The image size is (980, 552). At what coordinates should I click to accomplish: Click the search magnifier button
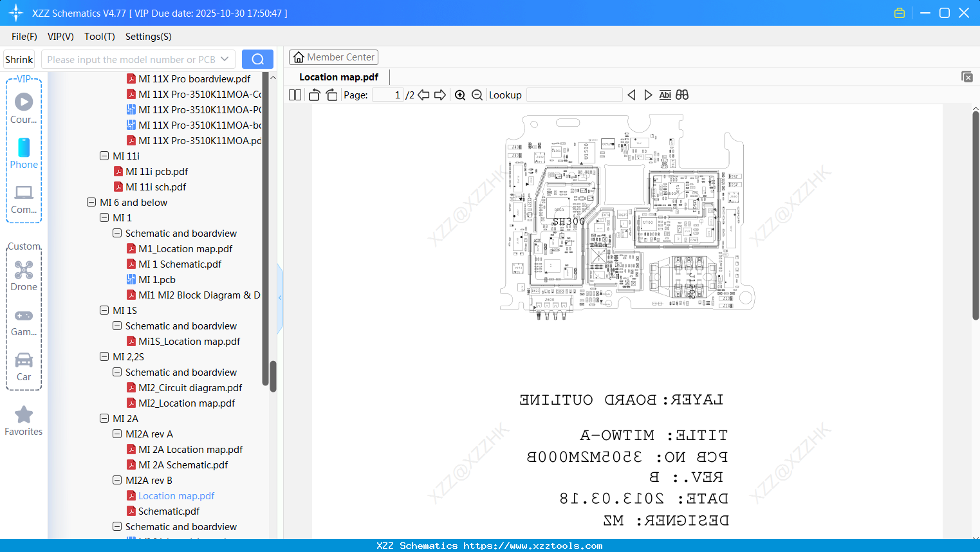click(x=257, y=59)
